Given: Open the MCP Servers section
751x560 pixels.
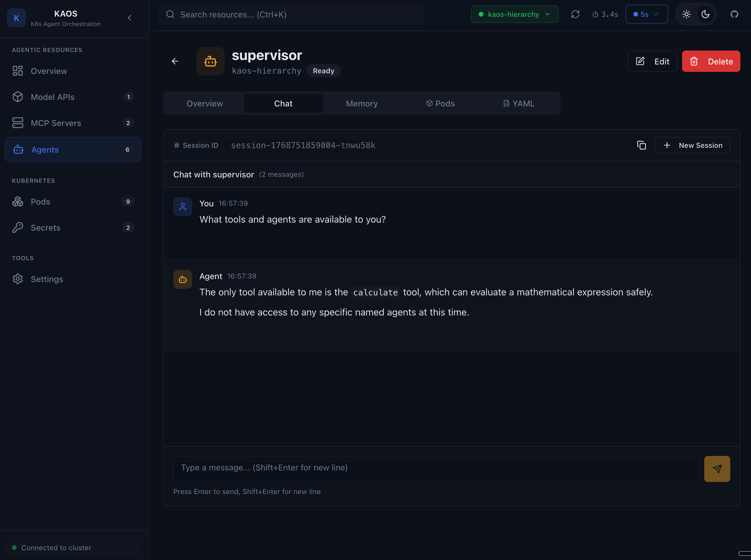Looking at the screenshot, I should click(x=56, y=123).
